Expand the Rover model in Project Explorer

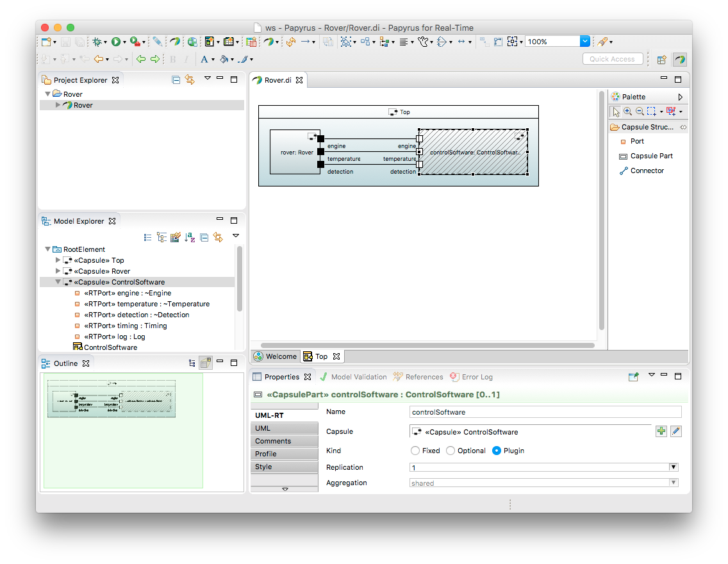click(58, 105)
